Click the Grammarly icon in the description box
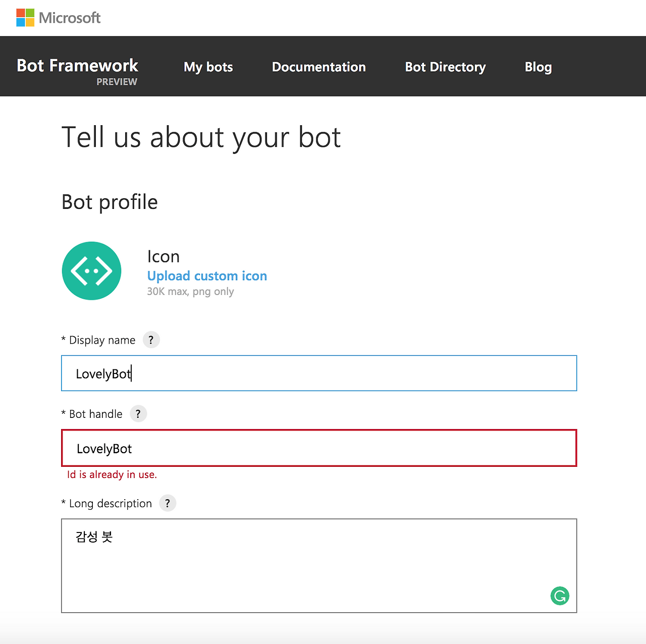Image resolution: width=646 pixels, height=644 pixels. coord(560,596)
